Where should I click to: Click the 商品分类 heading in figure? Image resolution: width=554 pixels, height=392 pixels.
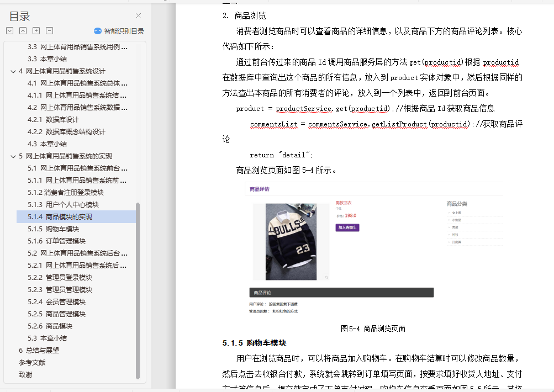(457, 204)
